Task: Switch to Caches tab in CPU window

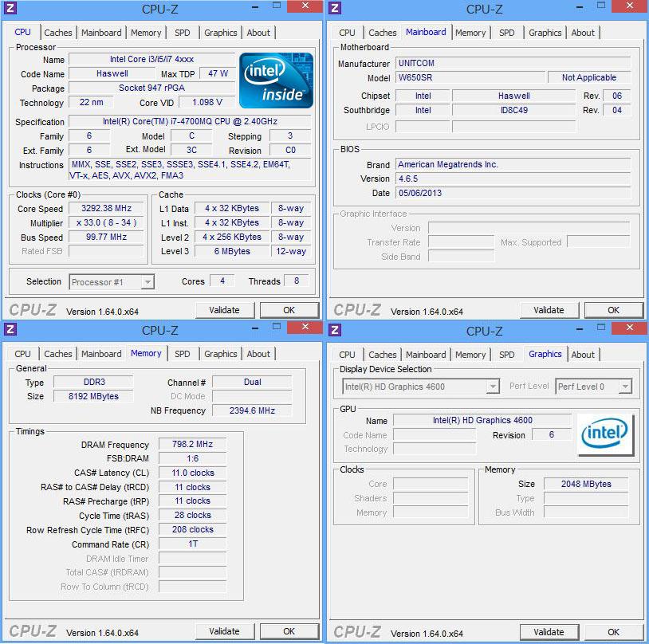Action: point(58,33)
